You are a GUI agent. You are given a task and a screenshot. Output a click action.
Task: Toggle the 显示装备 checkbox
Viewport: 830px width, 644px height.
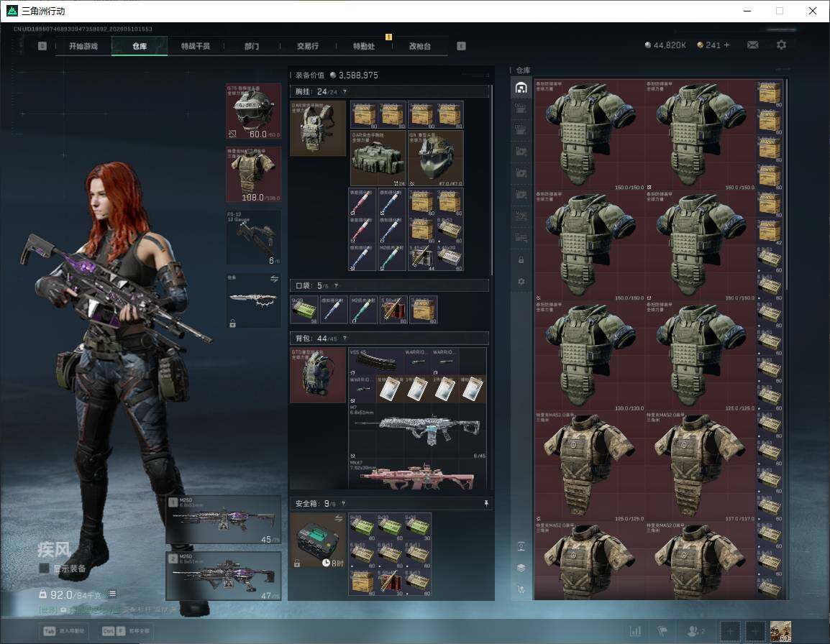point(44,569)
